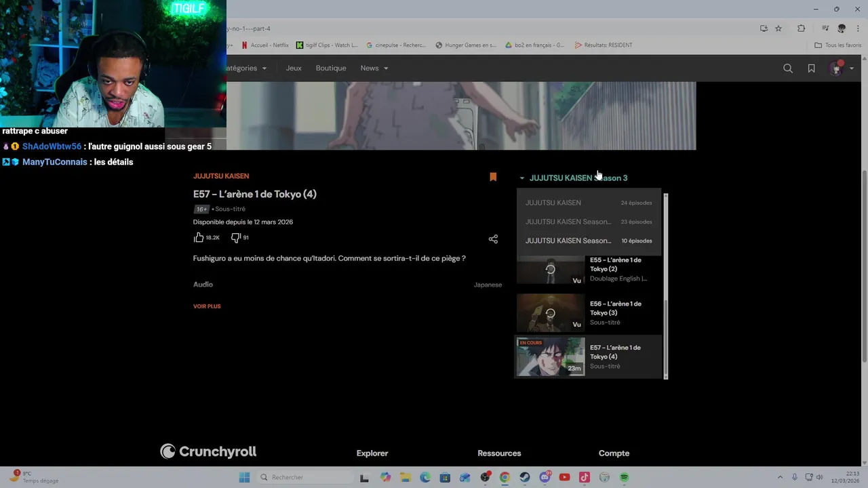Click the Japanese audio label
This screenshot has width=868, height=488.
[488, 285]
